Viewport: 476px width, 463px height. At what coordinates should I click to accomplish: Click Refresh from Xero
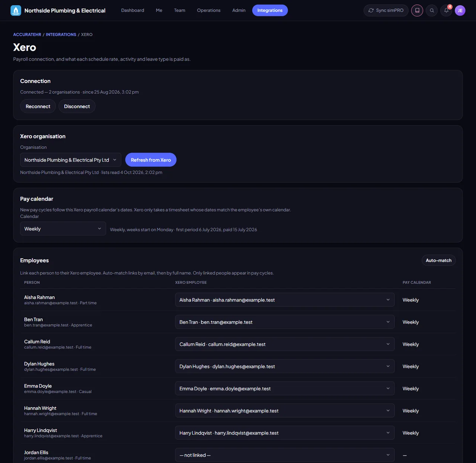click(151, 160)
